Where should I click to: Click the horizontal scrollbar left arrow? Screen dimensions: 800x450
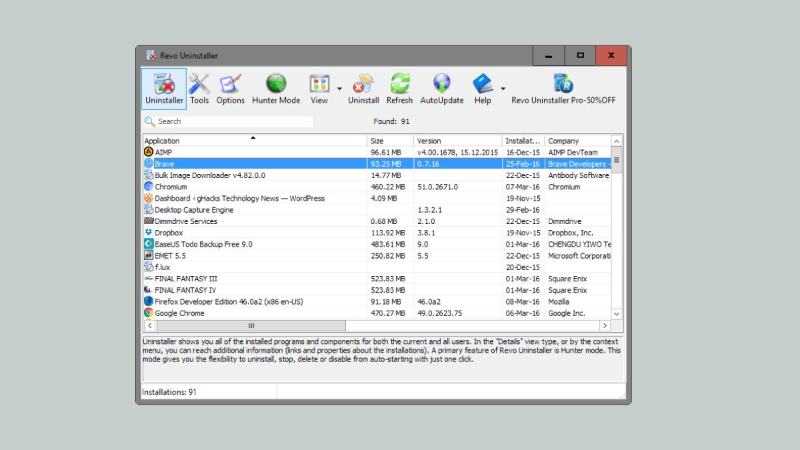pyautogui.click(x=149, y=326)
